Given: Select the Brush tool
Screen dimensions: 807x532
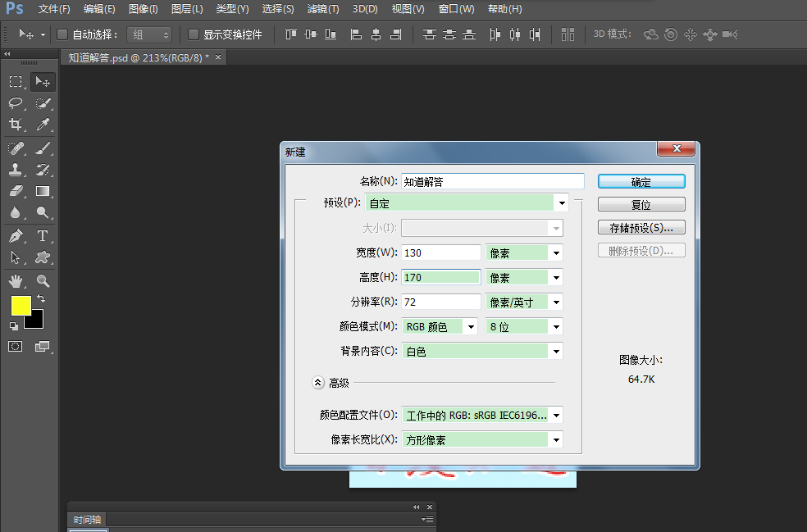Looking at the screenshot, I should tap(43, 148).
